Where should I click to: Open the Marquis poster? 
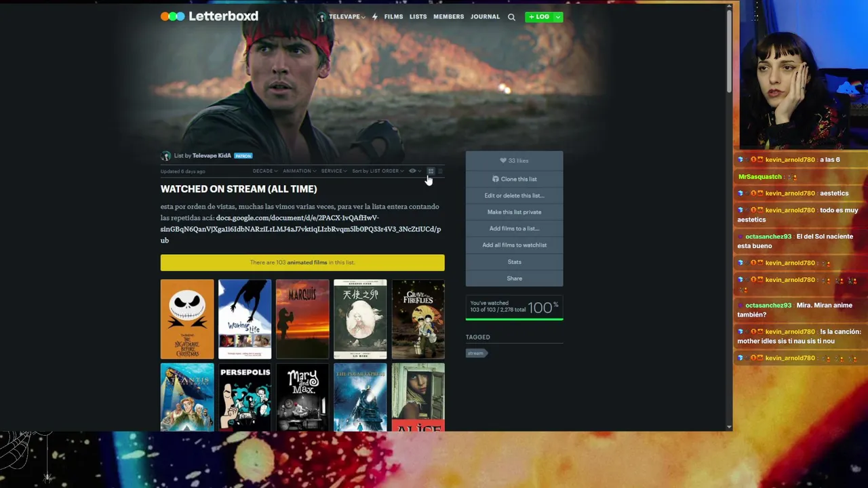pyautogui.click(x=302, y=319)
